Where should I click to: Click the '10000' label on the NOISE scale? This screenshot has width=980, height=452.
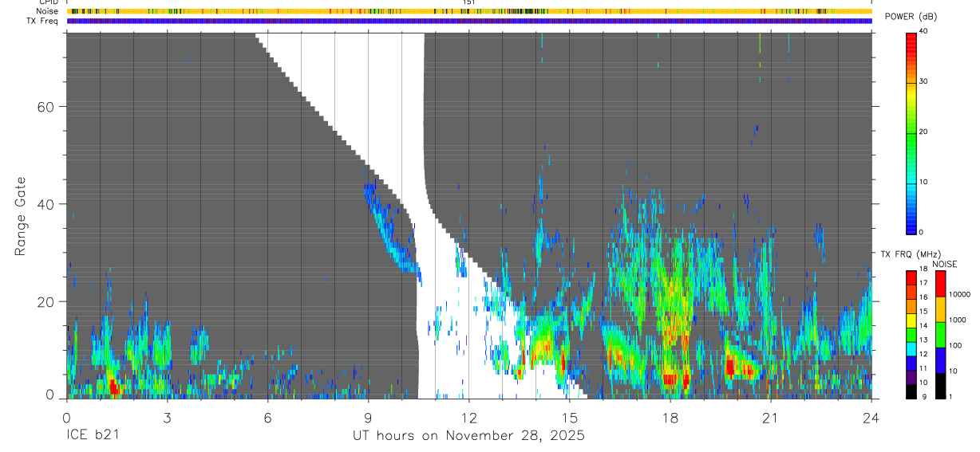[960, 294]
